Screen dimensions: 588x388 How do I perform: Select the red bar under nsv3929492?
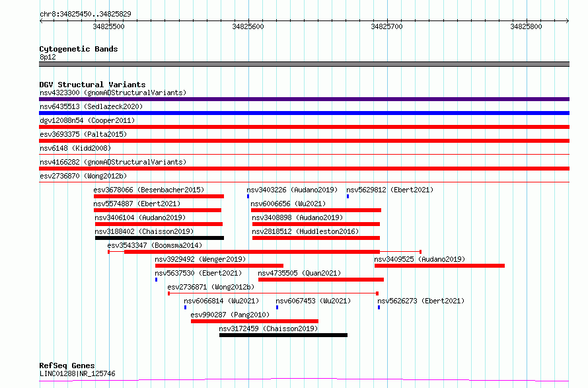click(x=219, y=266)
